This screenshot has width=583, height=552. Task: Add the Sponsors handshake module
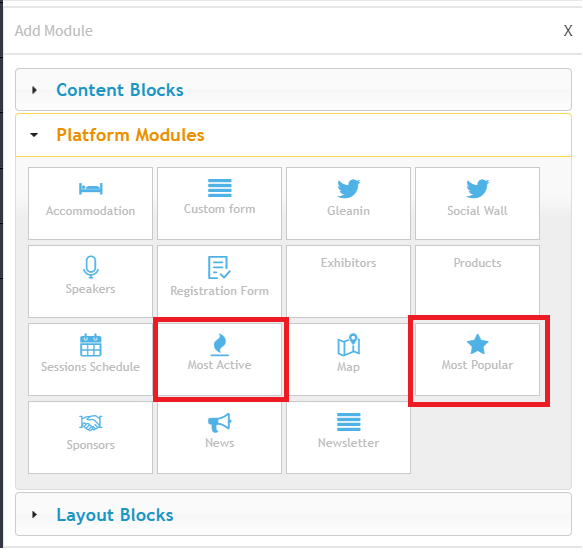(x=90, y=438)
